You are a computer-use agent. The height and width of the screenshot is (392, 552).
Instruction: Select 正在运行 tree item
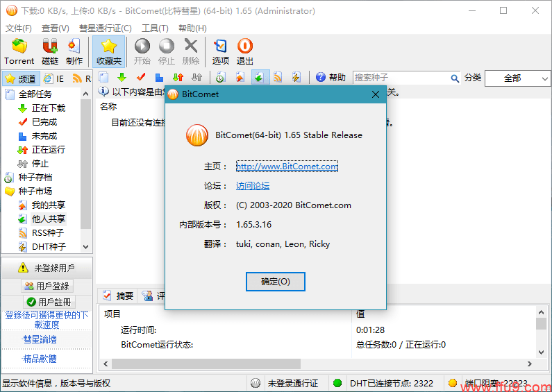(48, 150)
